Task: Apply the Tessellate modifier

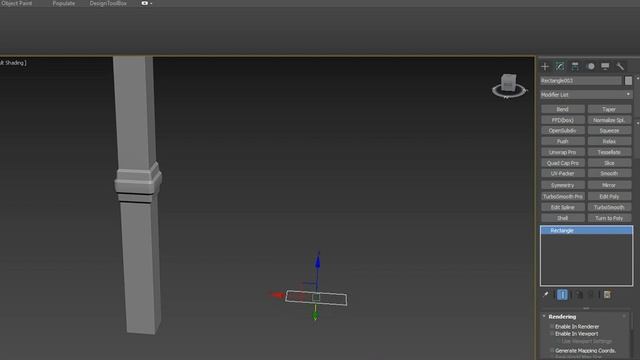Action: (x=609, y=152)
